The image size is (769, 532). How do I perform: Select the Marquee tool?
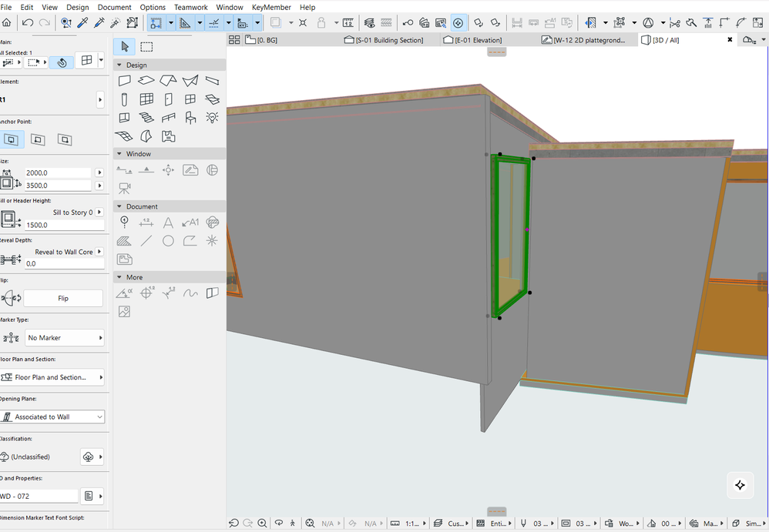click(x=146, y=46)
